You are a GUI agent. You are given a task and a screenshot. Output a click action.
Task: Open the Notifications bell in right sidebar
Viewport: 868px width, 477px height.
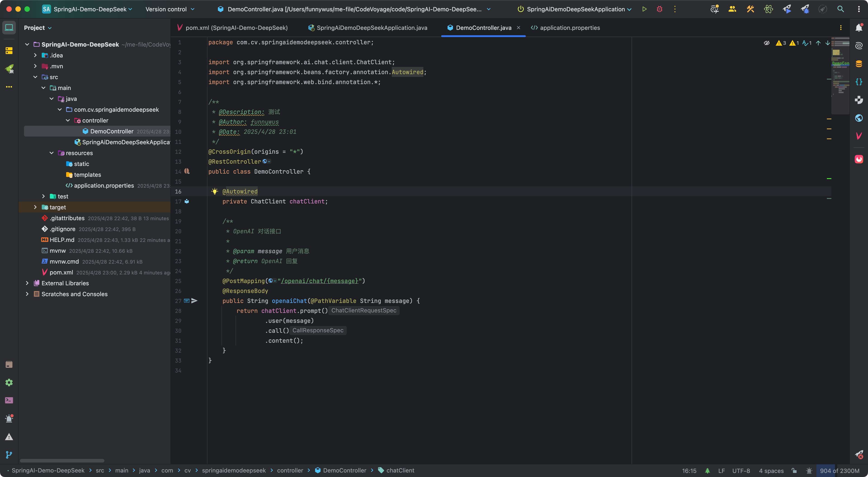coord(859,28)
